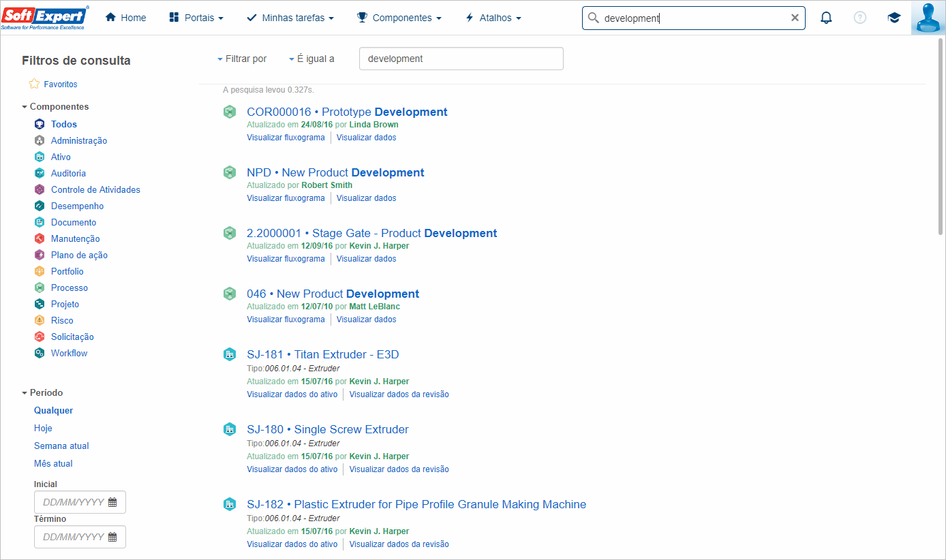Open COR000016 Prototype Development result
Image resolution: width=946 pixels, height=560 pixels.
(x=347, y=112)
